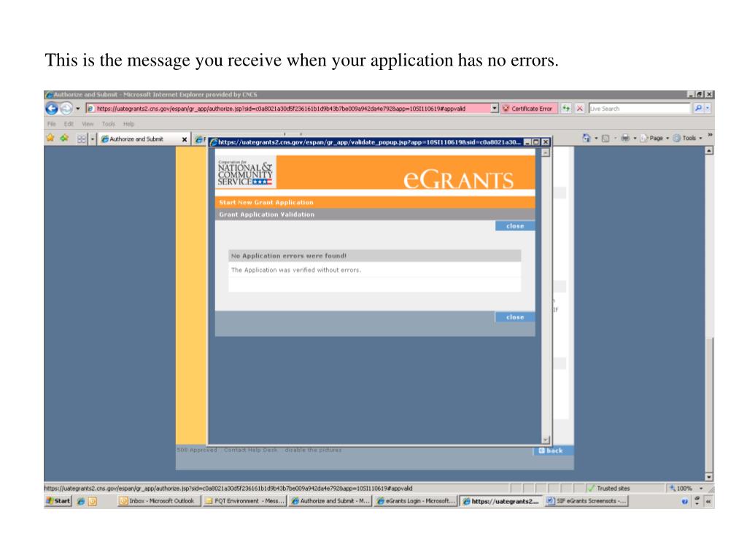This screenshot has width=747, height=560.
Task: Click the Internet Explorer quick launch icon
Action: [x=81, y=501]
